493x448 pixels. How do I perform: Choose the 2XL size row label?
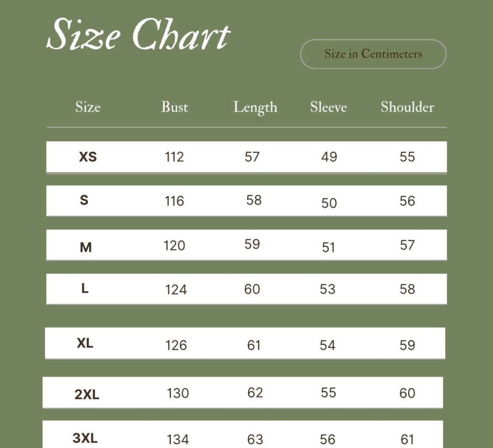87,395
